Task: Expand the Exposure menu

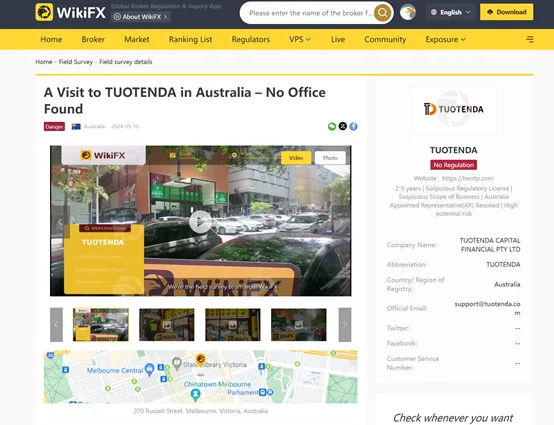Action: (x=445, y=39)
